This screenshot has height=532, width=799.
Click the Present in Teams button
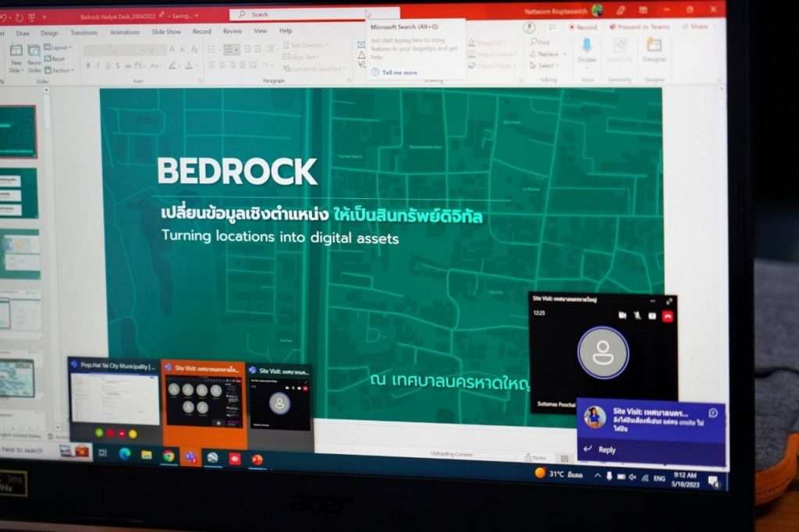coord(640,27)
